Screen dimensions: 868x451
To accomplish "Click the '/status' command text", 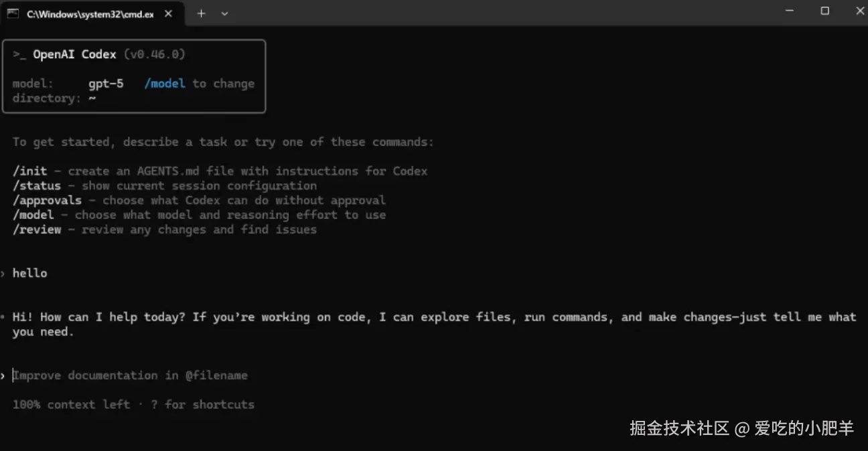I will point(36,185).
